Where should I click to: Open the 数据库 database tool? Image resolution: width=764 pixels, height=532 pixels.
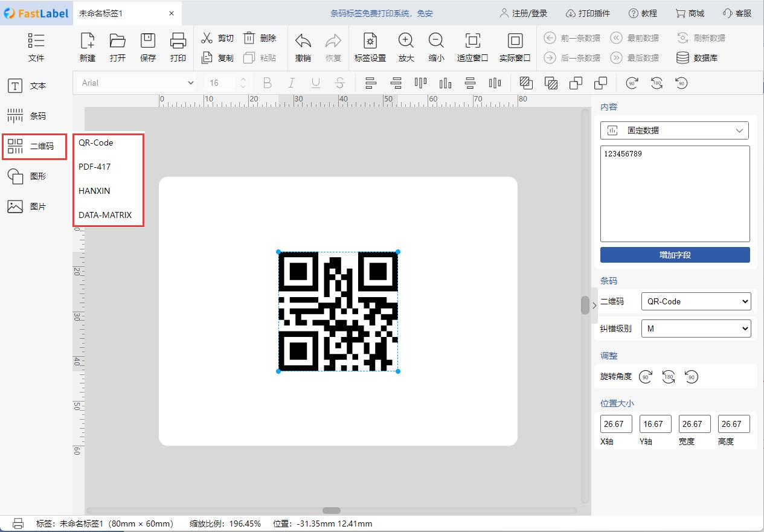(697, 58)
